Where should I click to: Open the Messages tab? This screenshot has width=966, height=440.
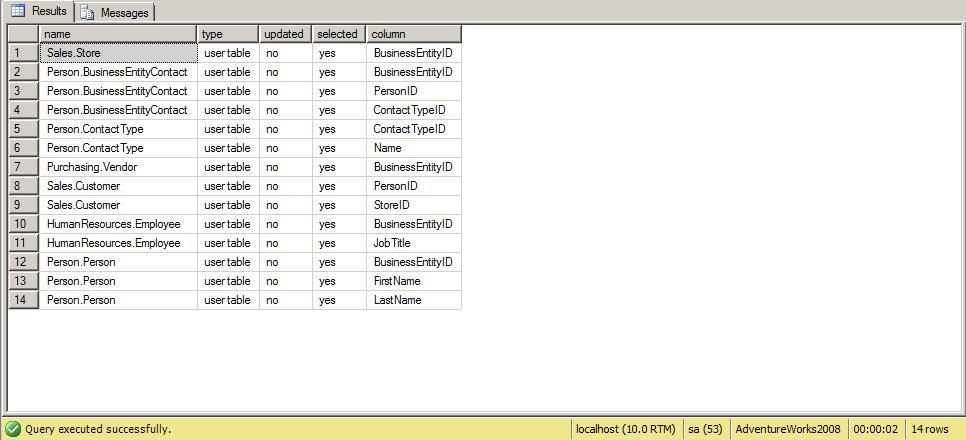115,12
